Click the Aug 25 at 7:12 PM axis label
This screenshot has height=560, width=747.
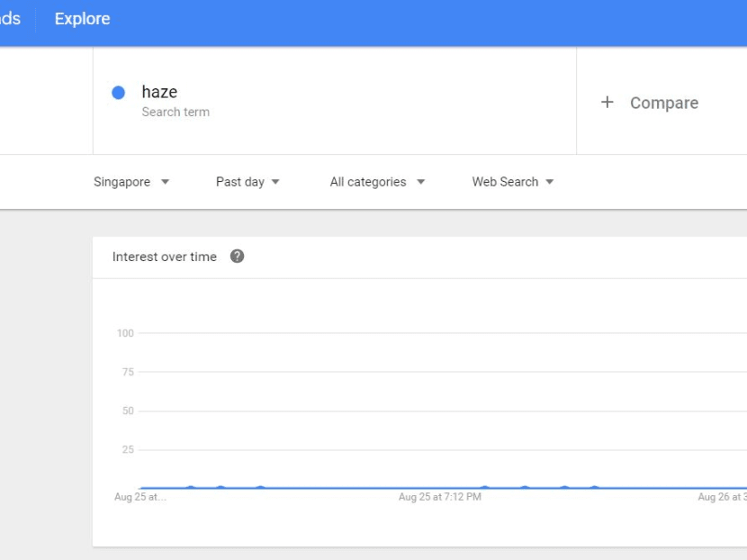[x=439, y=497]
